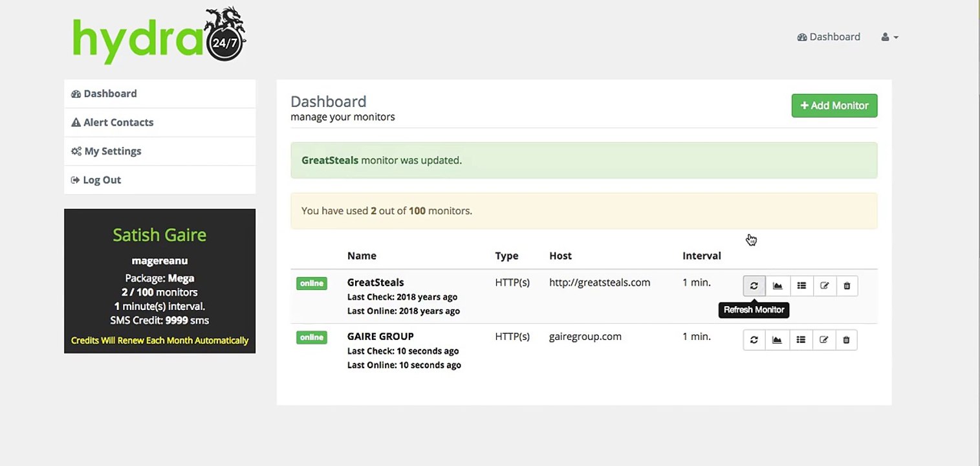
Task: Click the HTTP(s) type in GreatSteals row
Action: [512, 282]
